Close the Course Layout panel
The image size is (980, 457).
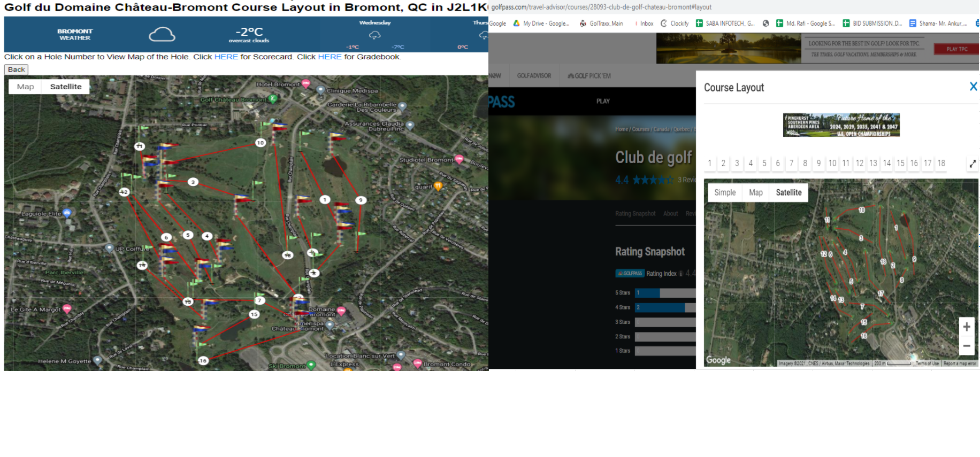[x=973, y=87]
